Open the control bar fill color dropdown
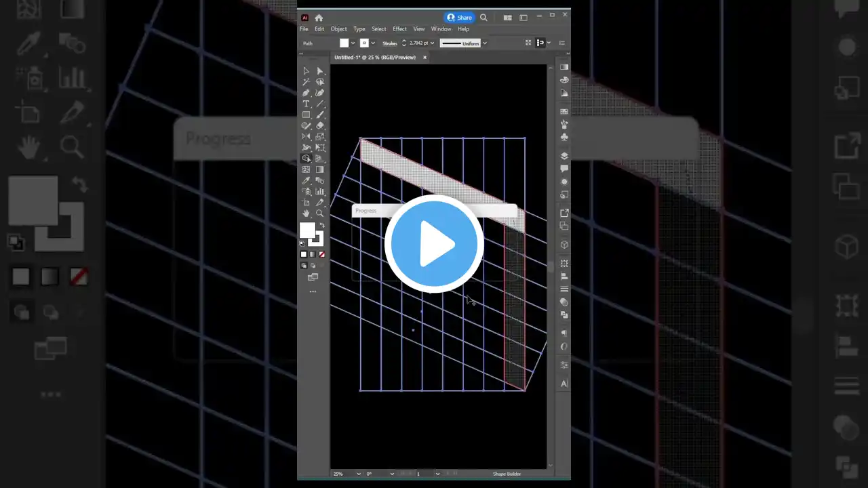This screenshot has height=488, width=868. tap(353, 43)
